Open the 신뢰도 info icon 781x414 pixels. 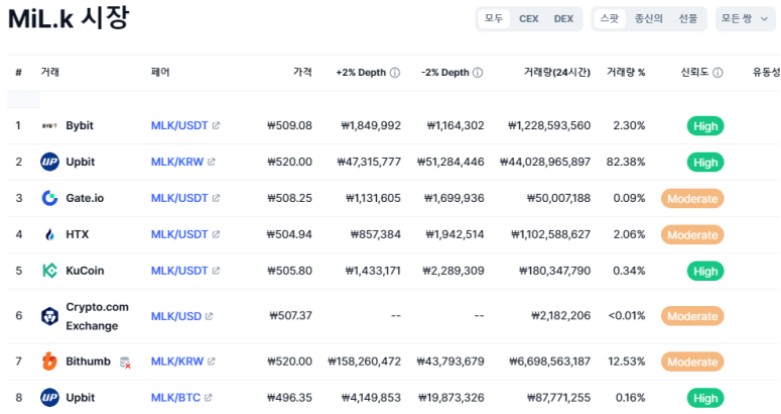coord(718,73)
